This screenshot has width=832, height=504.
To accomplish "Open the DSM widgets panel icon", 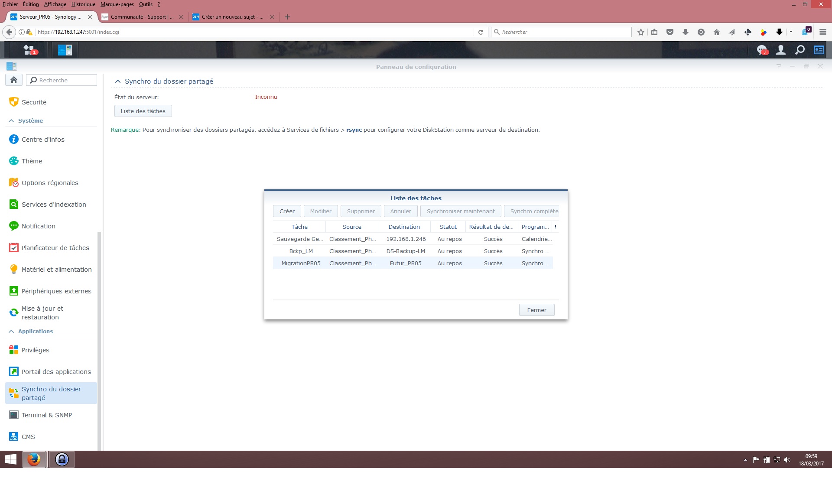I will (819, 50).
